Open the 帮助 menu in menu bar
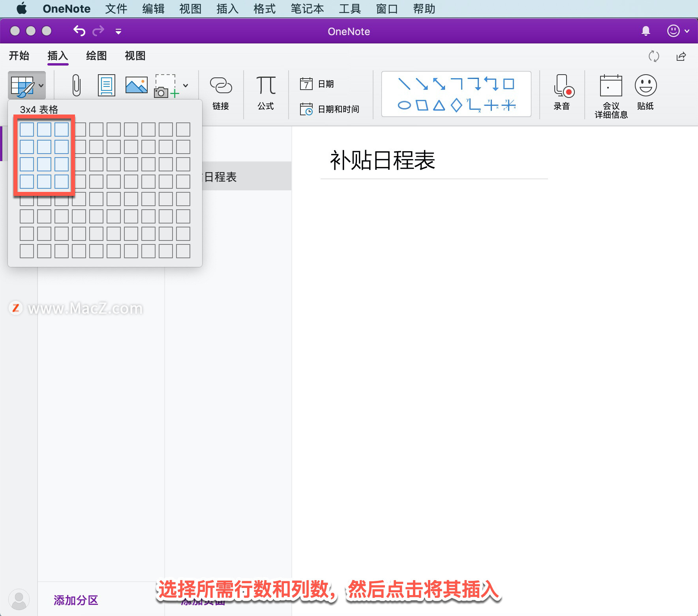The width and height of the screenshot is (698, 616). point(424,9)
